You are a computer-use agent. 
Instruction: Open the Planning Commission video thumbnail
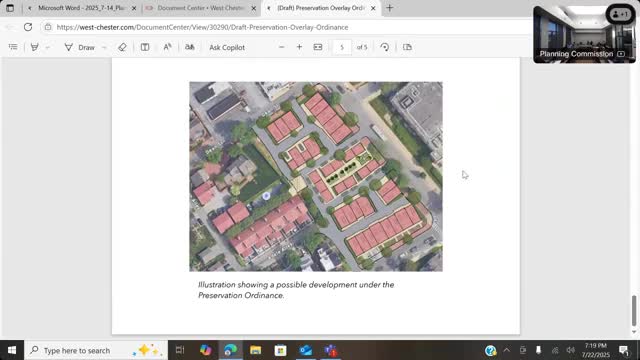point(584,35)
